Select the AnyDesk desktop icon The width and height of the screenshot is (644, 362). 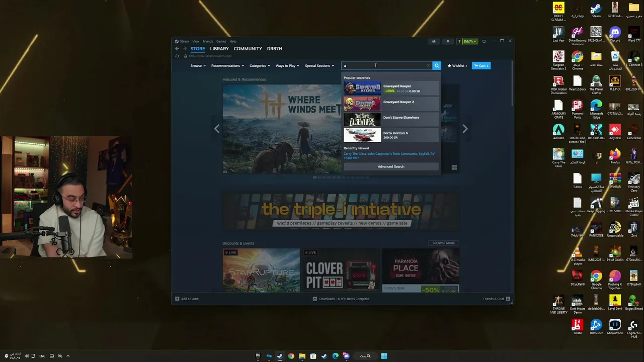(x=615, y=132)
